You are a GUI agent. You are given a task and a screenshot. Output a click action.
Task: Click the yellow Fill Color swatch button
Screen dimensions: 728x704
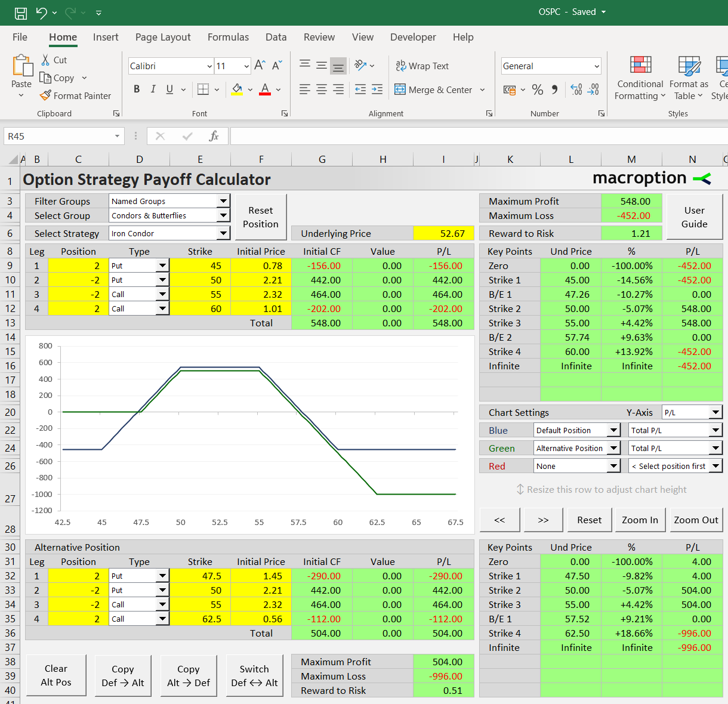(x=237, y=89)
